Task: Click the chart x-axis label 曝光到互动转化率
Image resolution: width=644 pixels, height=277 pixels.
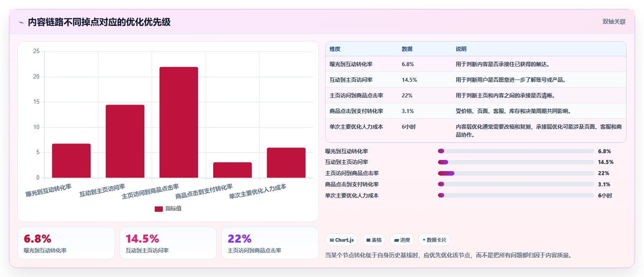Action: (49, 190)
